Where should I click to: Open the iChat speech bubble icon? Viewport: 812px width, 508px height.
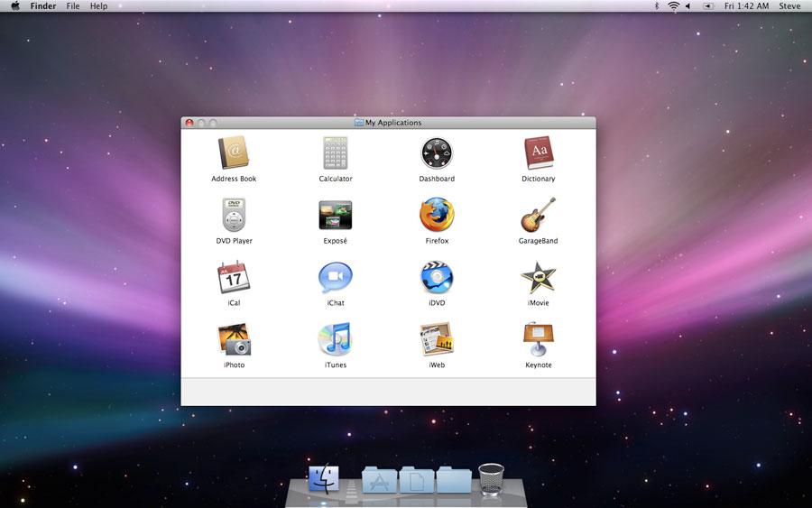[x=336, y=278]
